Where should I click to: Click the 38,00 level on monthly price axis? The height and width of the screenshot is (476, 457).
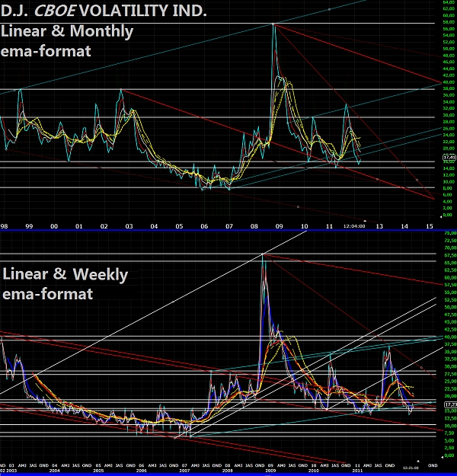coord(449,88)
